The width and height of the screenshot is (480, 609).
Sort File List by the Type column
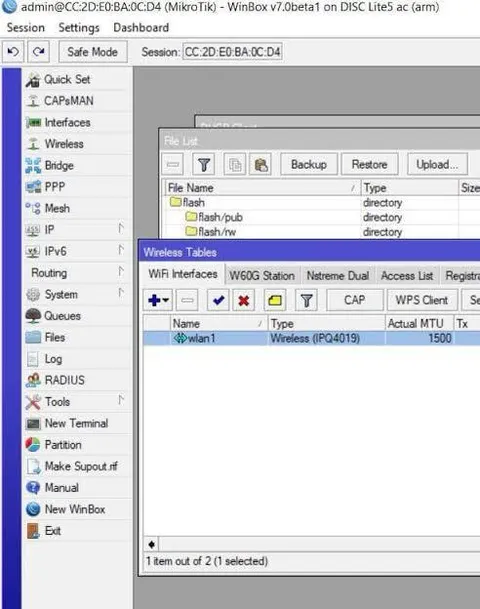click(410, 188)
